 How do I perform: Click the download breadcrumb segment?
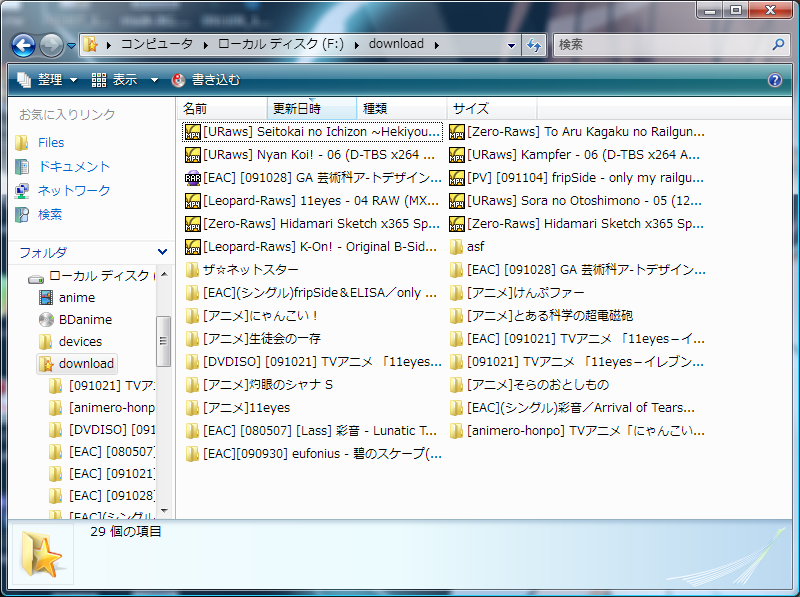click(x=396, y=44)
